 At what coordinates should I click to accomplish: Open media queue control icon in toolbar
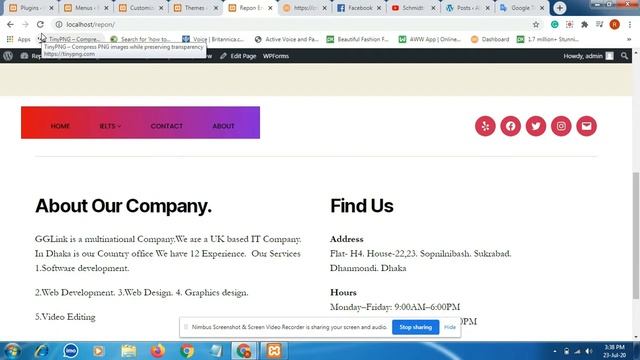pyautogui.click(x=600, y=24)
